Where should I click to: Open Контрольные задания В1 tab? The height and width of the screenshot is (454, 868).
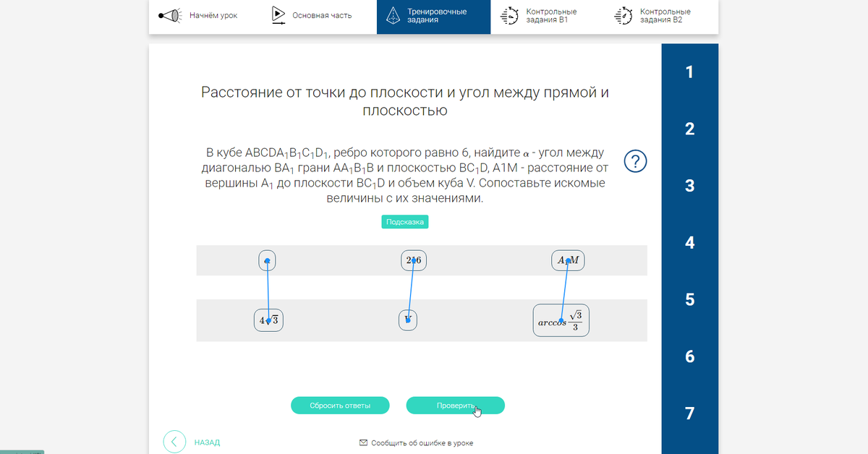click(547, 16)
